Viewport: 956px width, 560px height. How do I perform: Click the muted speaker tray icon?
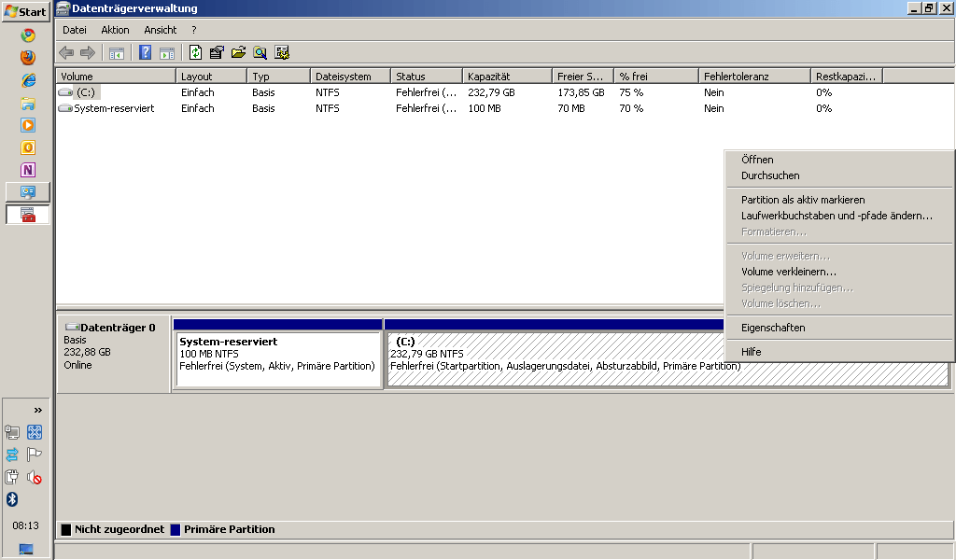[35, 478]
